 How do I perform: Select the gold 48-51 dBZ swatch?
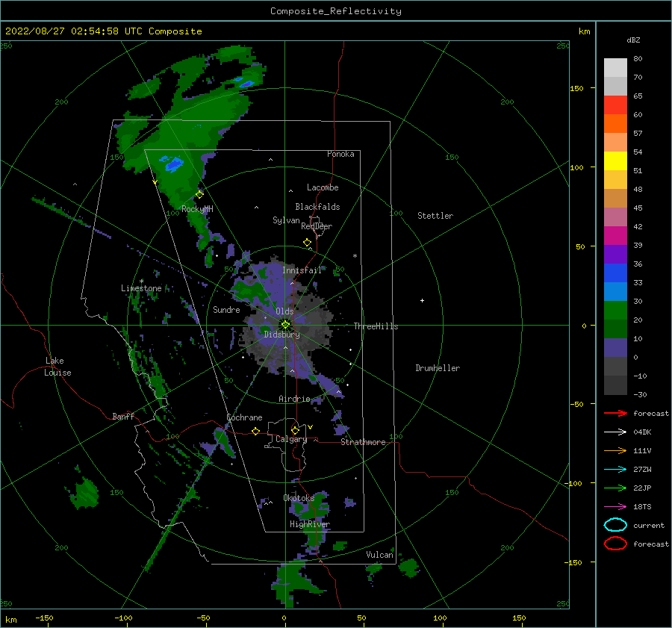point(615,180)
